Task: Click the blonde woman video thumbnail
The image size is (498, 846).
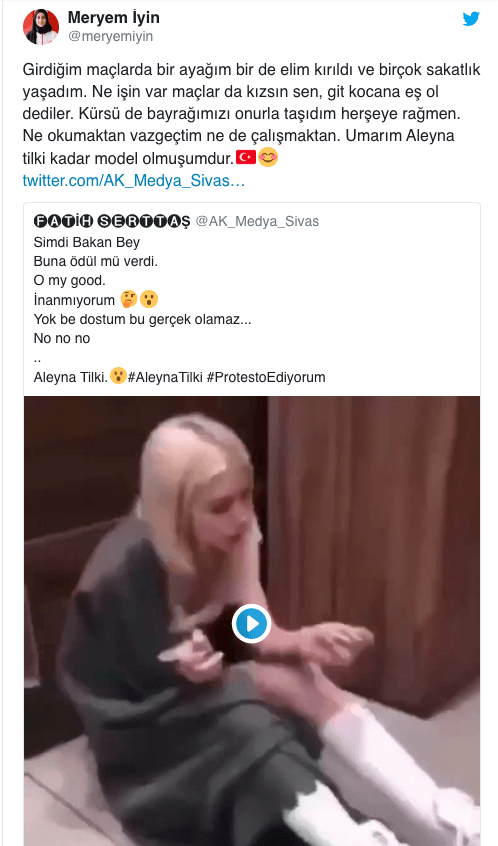Action: (251, 621)
